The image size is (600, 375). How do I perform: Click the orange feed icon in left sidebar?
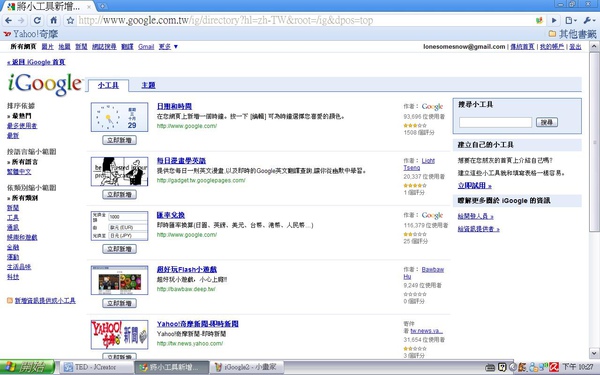point(10,300)
